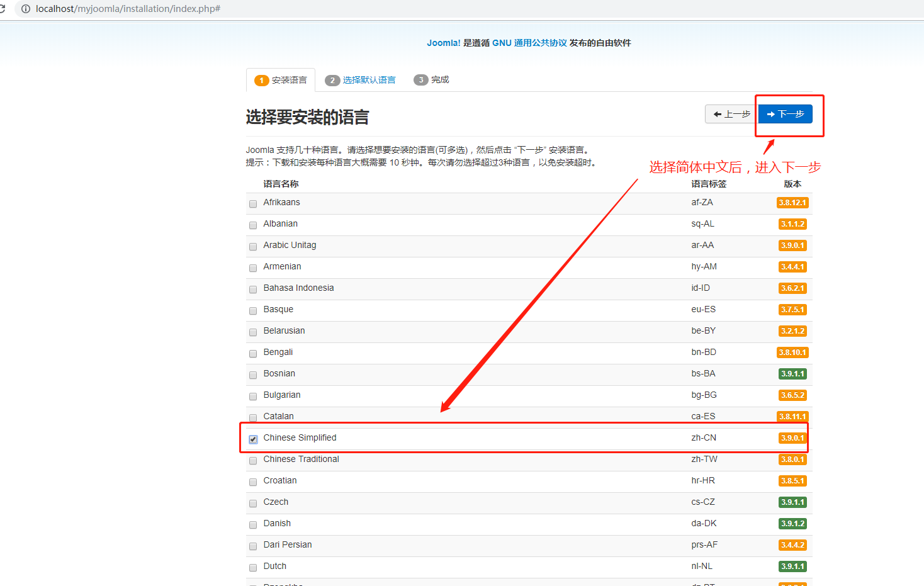Screen dimensions: 924x586
Task: Check the Afrikaans language checkbox
Action: [x=253, y=204]
